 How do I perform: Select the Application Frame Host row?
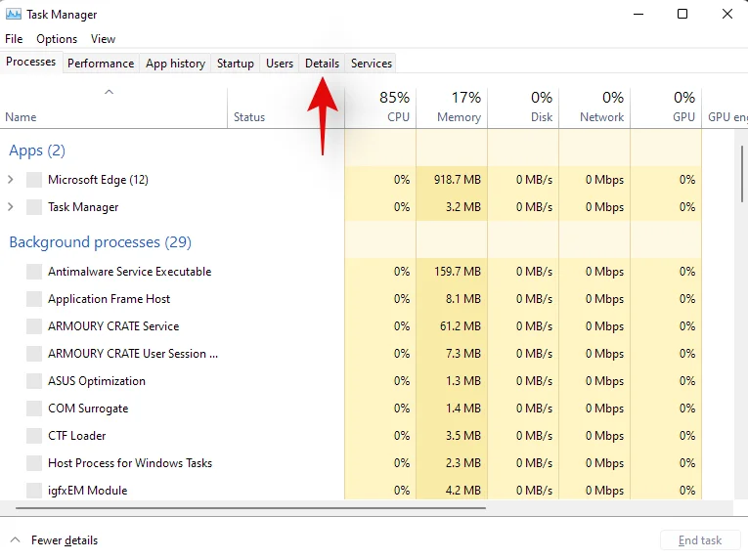point(351,299)
